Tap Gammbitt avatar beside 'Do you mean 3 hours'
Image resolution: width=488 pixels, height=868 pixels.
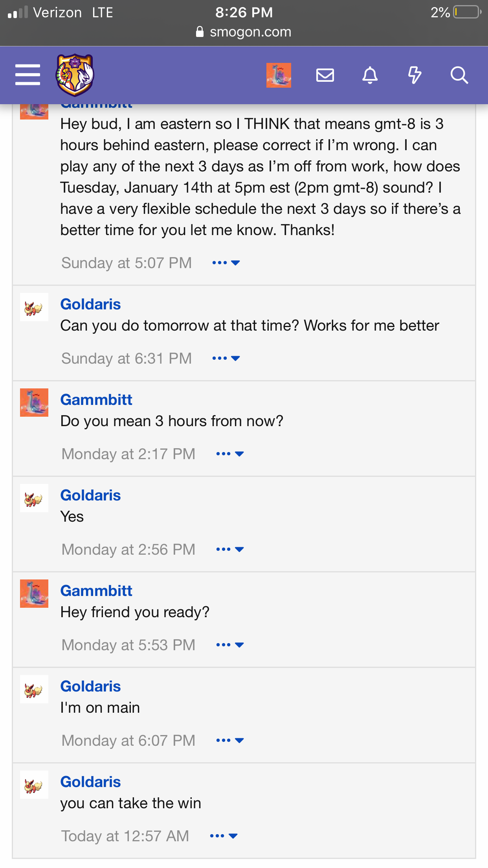click(x=34, y=403)
